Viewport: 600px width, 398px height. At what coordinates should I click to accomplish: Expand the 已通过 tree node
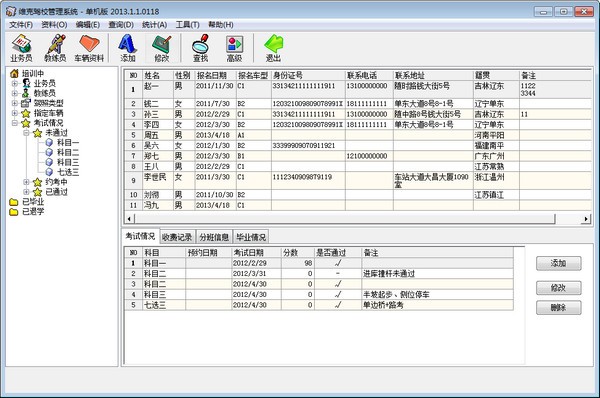(x=26, y=192)
